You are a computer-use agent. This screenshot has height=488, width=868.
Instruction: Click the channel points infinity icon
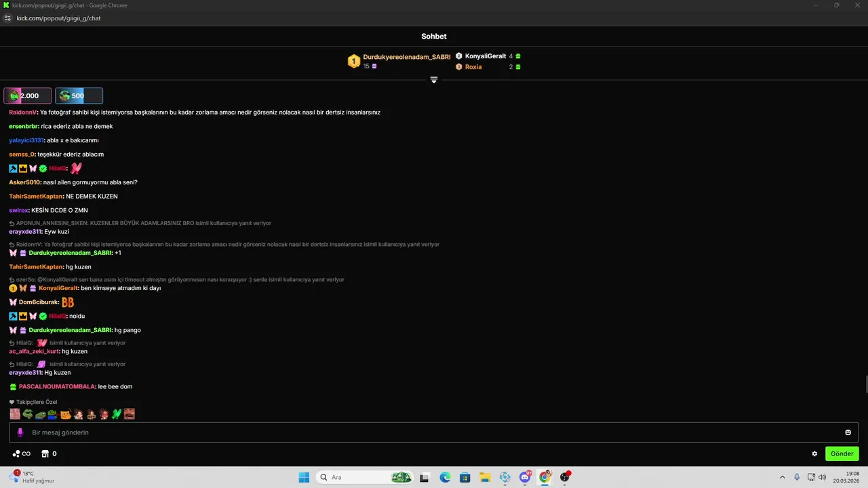[22, 453]
